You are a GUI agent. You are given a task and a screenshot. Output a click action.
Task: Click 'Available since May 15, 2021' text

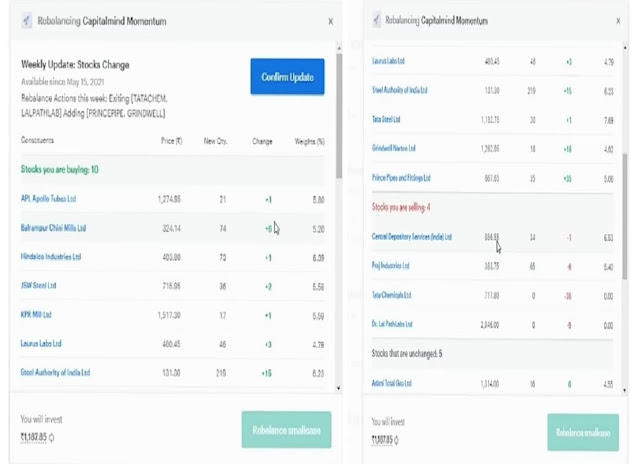pyautogui.click(x=62, y=82)
